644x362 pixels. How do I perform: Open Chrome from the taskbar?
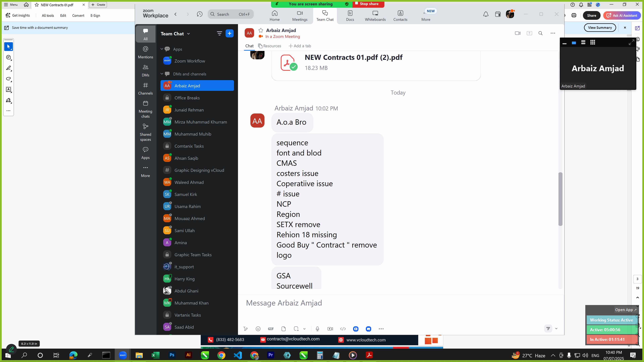(221, 355)
